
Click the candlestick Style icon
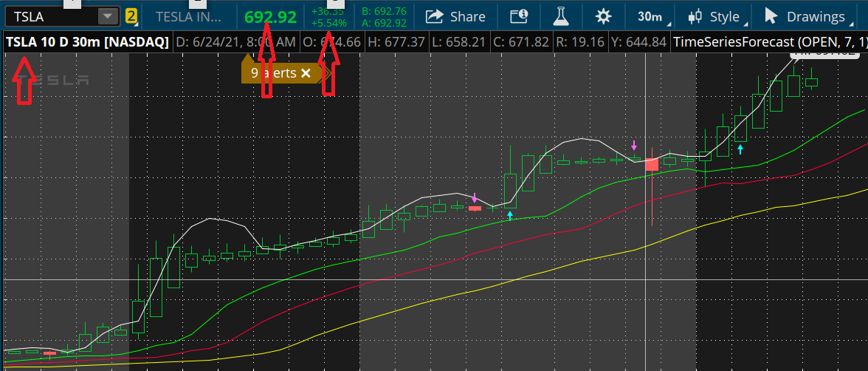[x=695, y=16]
